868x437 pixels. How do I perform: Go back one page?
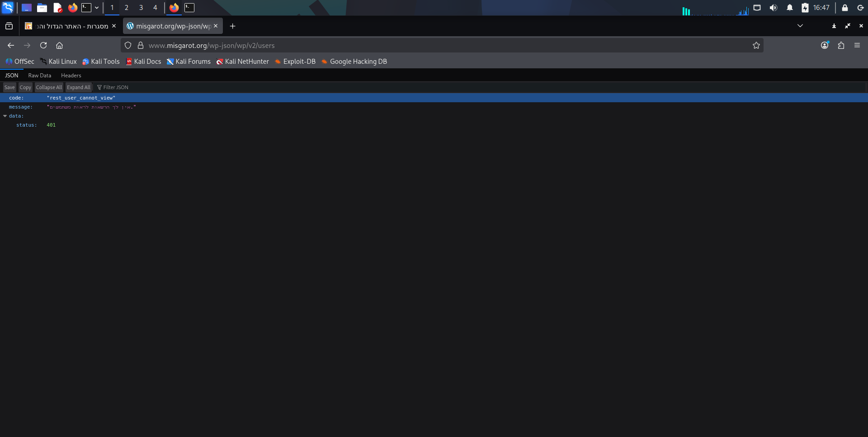click(x=11, y=45)
